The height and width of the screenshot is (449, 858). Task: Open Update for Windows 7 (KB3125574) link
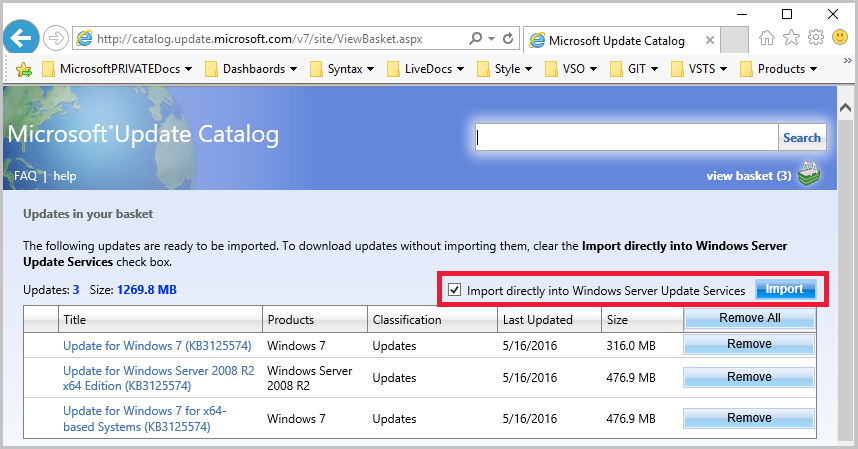[x=157, y=346]
